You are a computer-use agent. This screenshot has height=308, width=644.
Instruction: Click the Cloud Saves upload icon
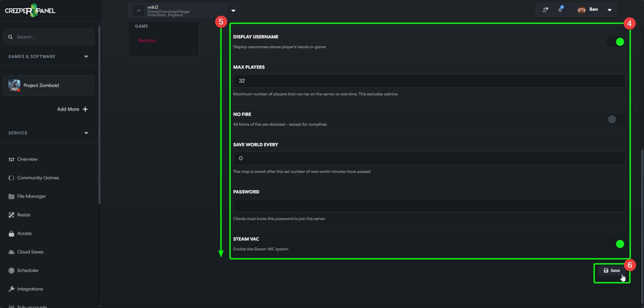11,252
